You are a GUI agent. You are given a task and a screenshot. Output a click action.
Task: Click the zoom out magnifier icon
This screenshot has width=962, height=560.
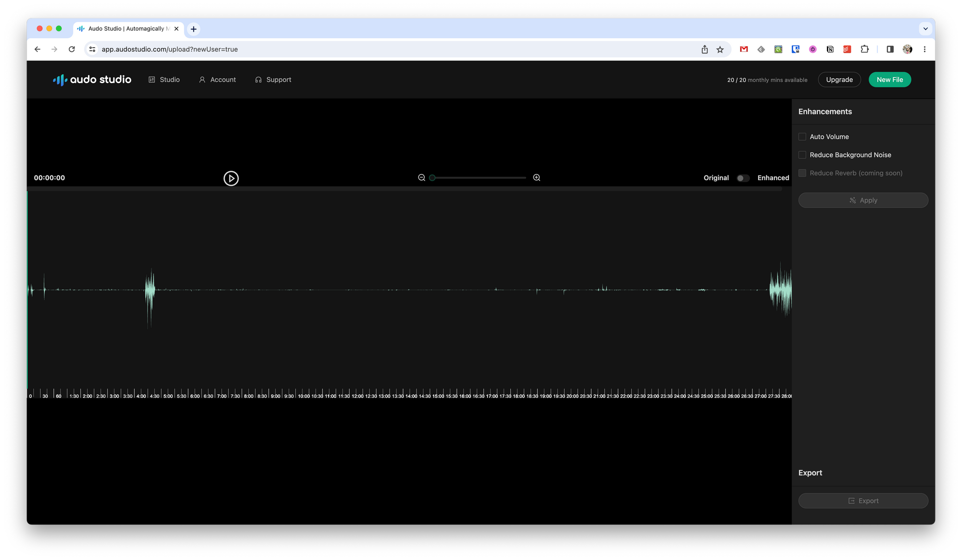[421, 178]
